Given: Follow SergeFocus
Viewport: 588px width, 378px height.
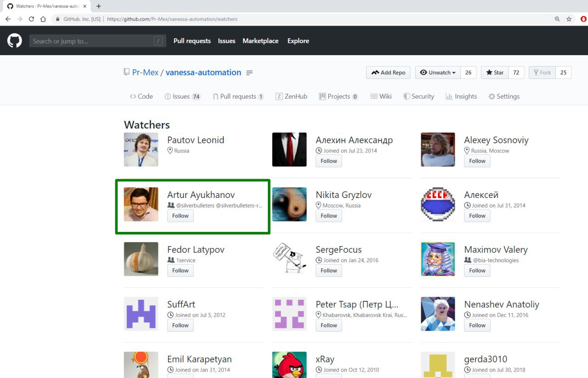Looking at the screenshot, I should coord(329,271).
